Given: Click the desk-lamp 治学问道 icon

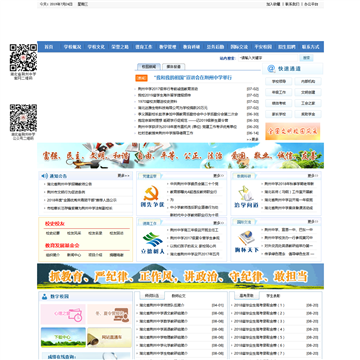Looking at the screenshot, I should (246, 197).
